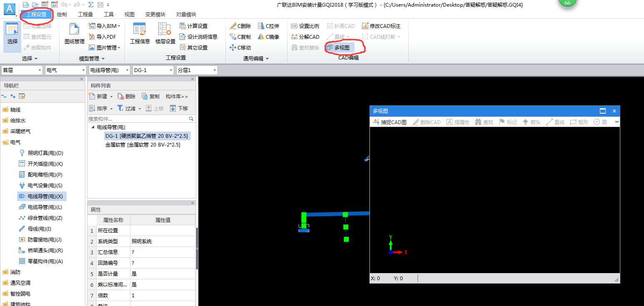This screenshot has width=644, height=306.
Task: Click the search magnifier in 构件列表
Action: click(192, 119)
